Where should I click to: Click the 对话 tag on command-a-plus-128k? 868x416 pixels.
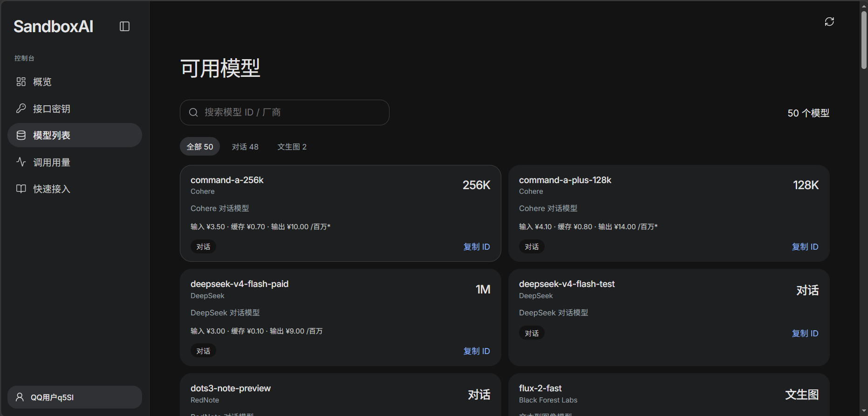click(x=532, y=247)
